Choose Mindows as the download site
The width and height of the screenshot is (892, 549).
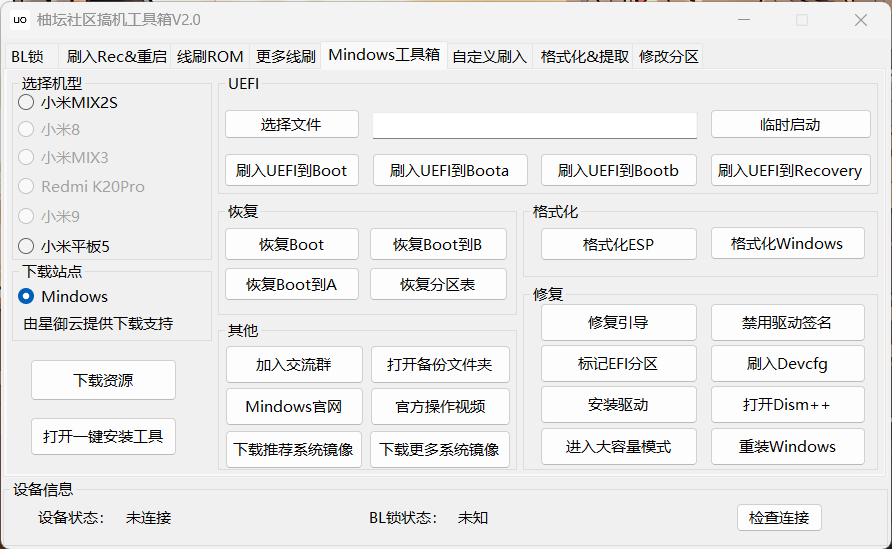pyautogui.click(x=26, y=296)
